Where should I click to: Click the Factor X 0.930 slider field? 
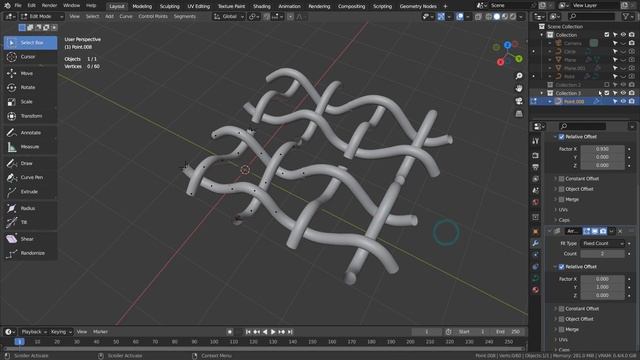point(602,149)
